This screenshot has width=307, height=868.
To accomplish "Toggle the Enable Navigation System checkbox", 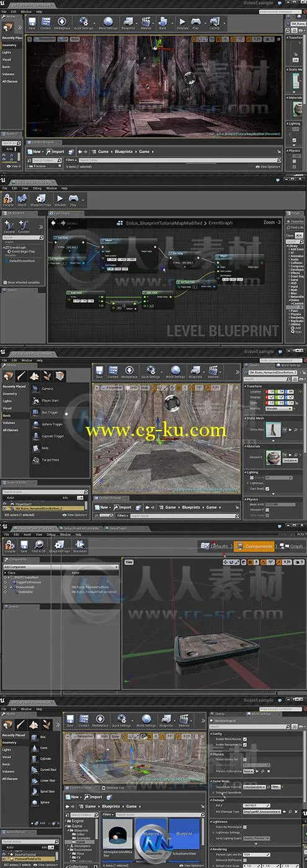I will pyautogui.click(x=246, y=745).
